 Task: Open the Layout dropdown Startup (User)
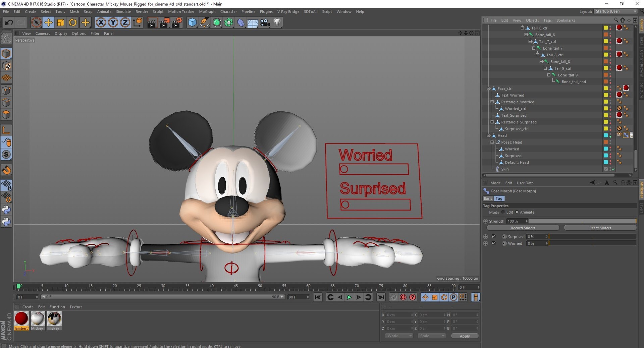click(616, 11)
